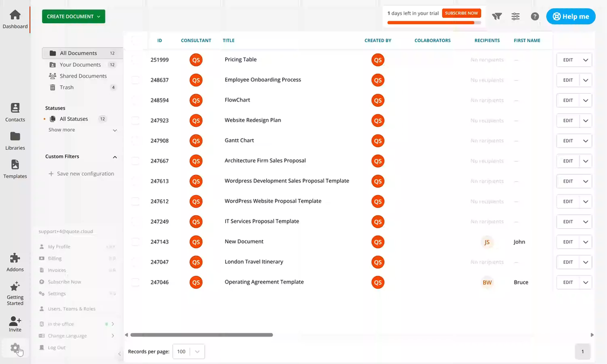Click the Subscribe Now button

click(x=461, y=13)
